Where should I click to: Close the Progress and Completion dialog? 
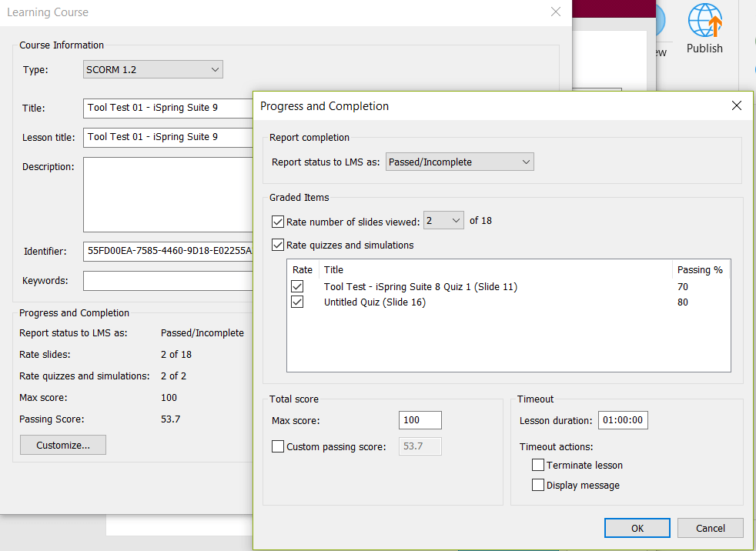click(736, 105)
